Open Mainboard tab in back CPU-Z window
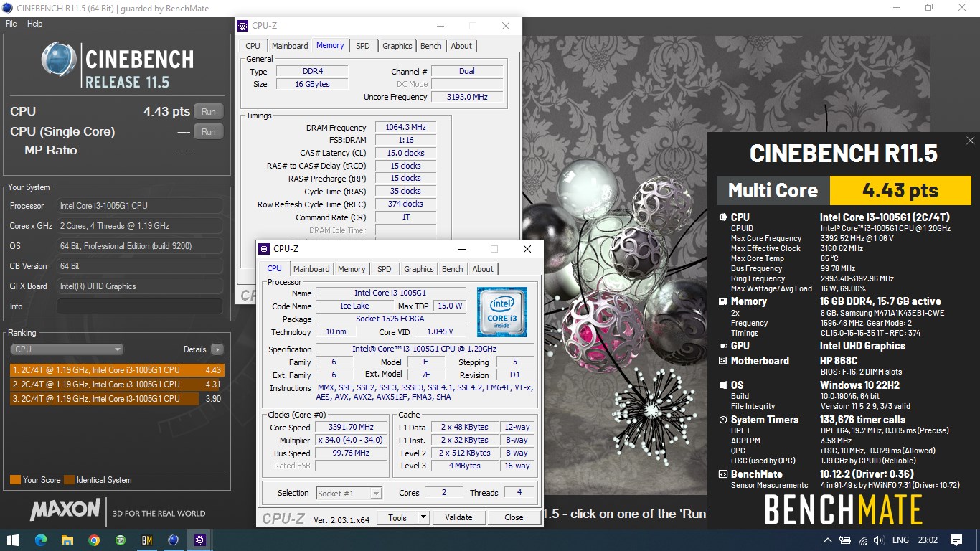This screenshot has height=551, width=980. click(x=290, y=46)
